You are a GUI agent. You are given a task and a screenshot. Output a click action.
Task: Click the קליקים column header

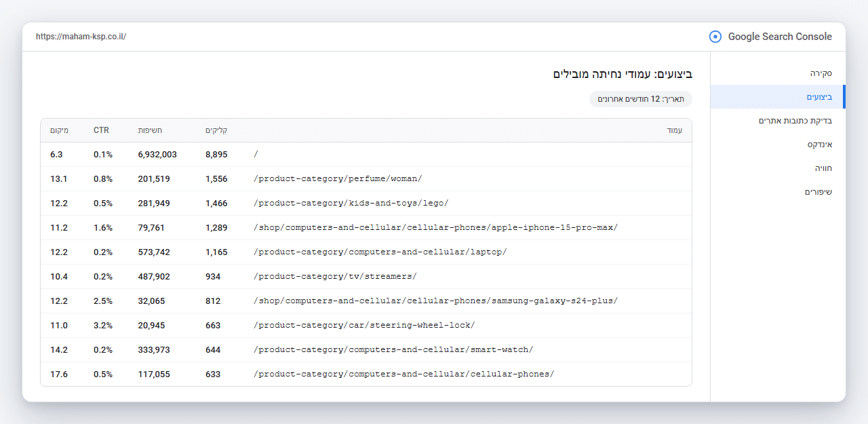tap(216, 130)
